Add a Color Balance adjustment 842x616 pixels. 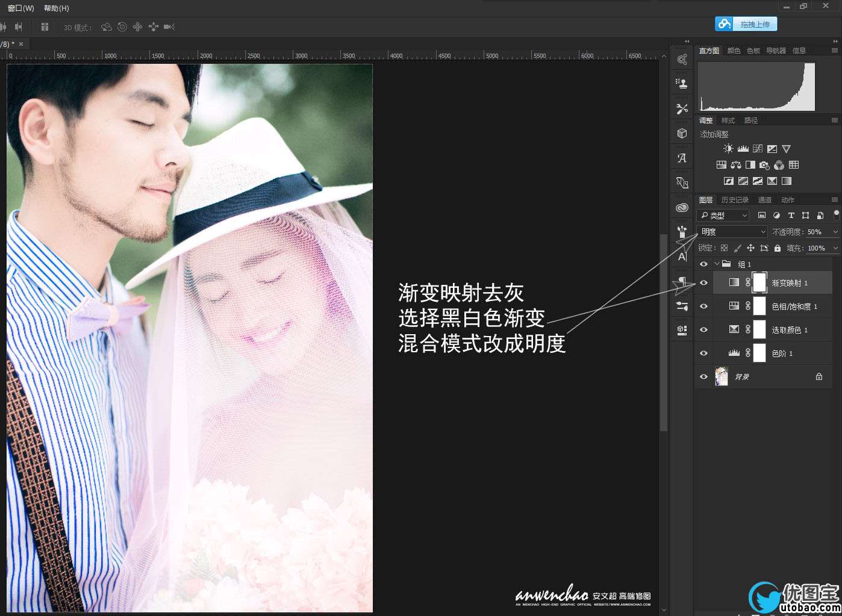[x=736, y=164]
